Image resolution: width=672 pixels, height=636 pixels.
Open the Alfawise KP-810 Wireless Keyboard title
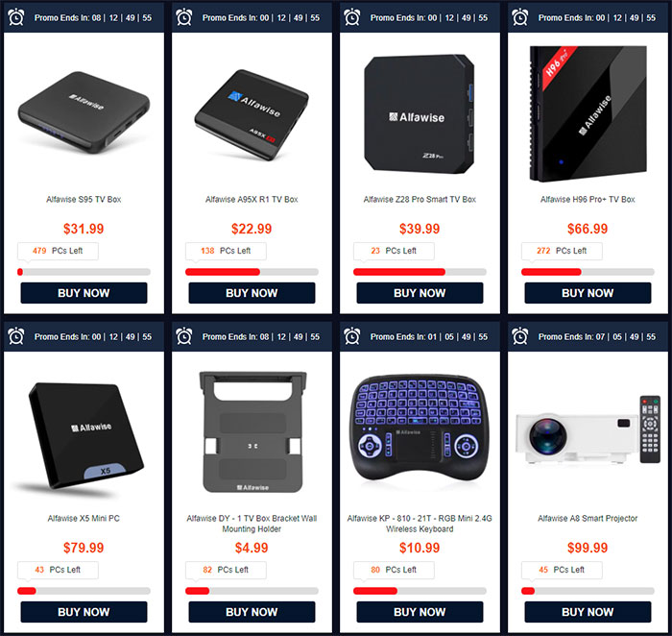420,524
